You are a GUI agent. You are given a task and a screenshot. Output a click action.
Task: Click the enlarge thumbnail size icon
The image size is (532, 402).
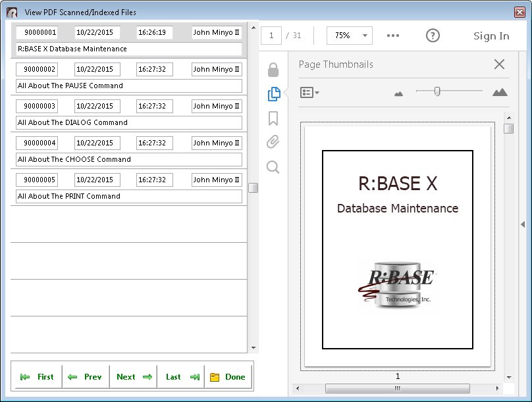click(500, 92)
